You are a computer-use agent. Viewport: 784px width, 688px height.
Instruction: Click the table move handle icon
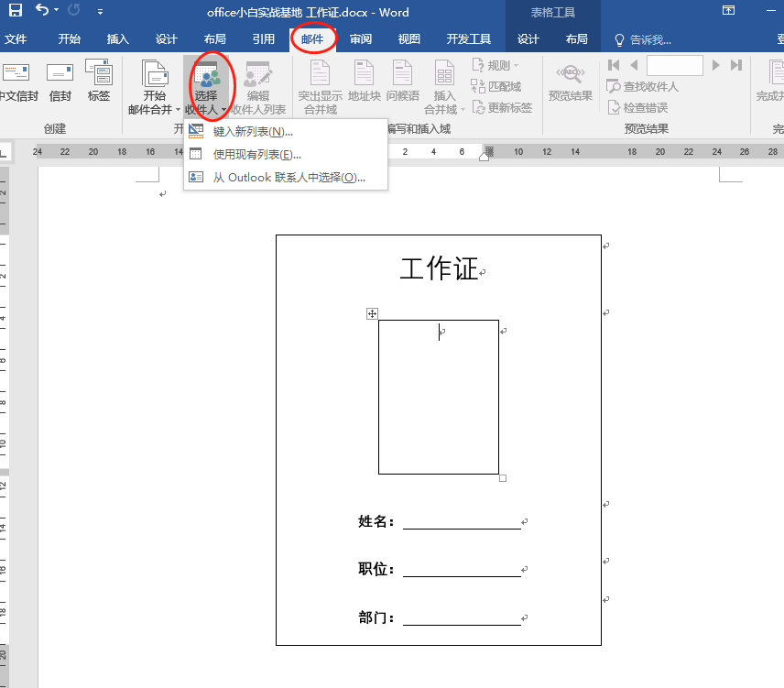click(372, 313)
